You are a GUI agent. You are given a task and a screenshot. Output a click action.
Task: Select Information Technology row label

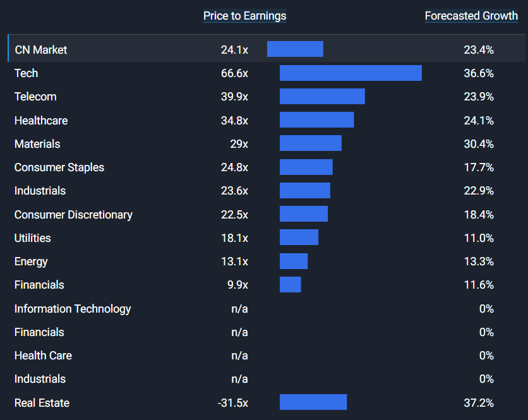(x=73, y=309)
